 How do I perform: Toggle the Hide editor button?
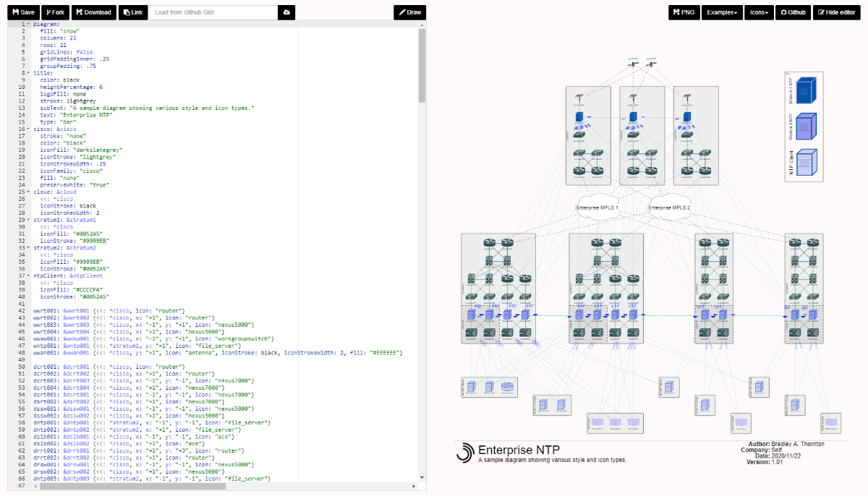click(838, 12)
